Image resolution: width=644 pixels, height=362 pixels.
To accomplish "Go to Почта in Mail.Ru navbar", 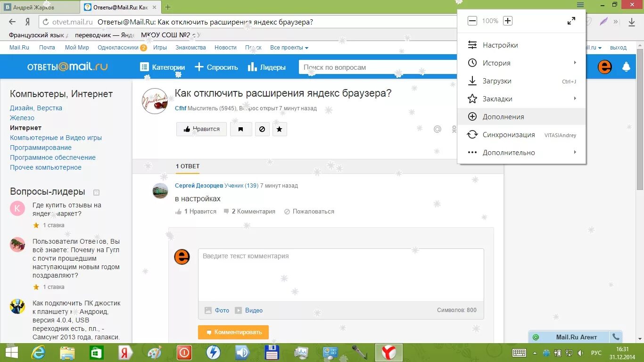I will pyautogui.click(x=47, y=48).
